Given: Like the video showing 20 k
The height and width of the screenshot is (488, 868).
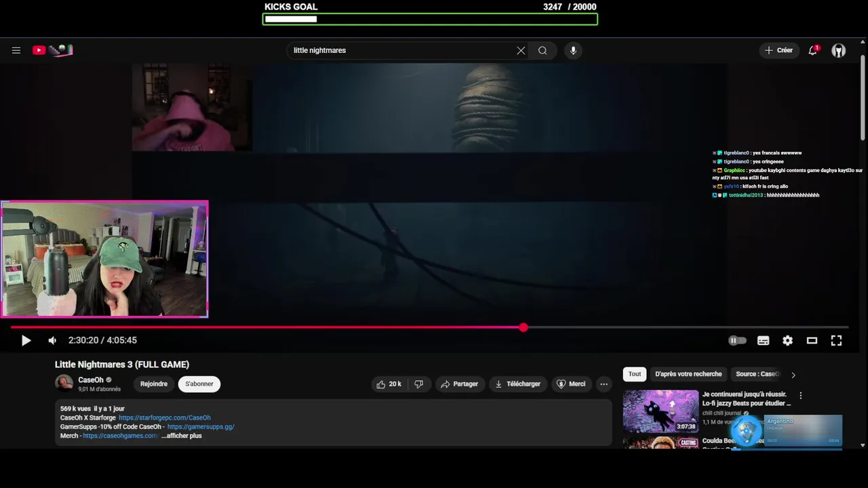Looking at the screenshot, I should click(x=389, y=384).
